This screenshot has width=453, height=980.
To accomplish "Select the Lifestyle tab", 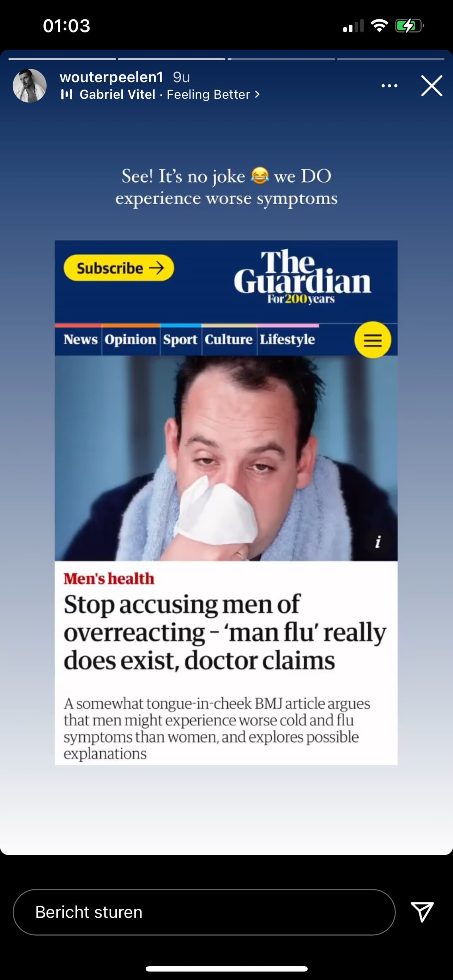I will (x=288, y=339).
